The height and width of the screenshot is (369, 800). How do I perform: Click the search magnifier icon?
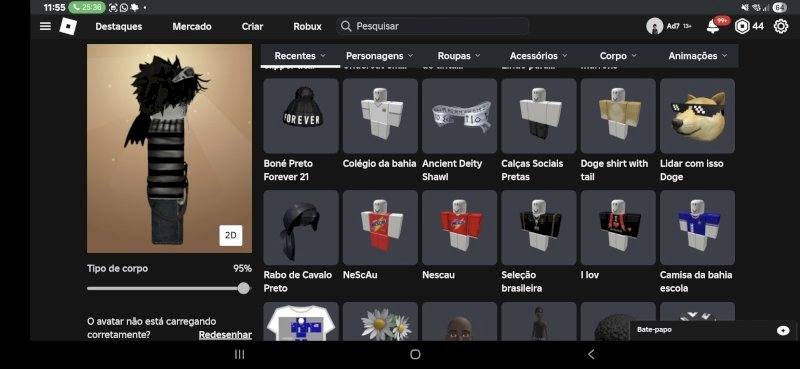pyautogui.click(x=346, y=26)
